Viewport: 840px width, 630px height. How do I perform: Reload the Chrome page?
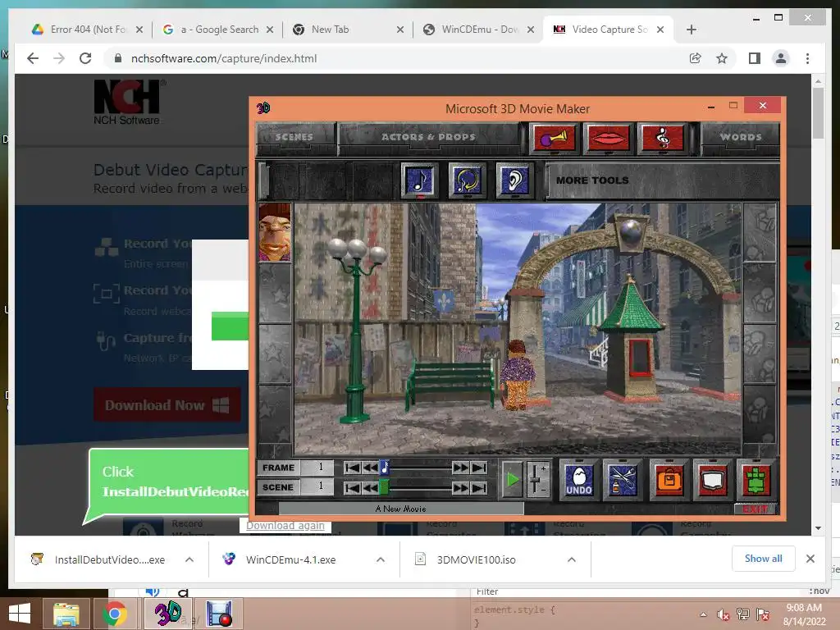tap(85, 58)
